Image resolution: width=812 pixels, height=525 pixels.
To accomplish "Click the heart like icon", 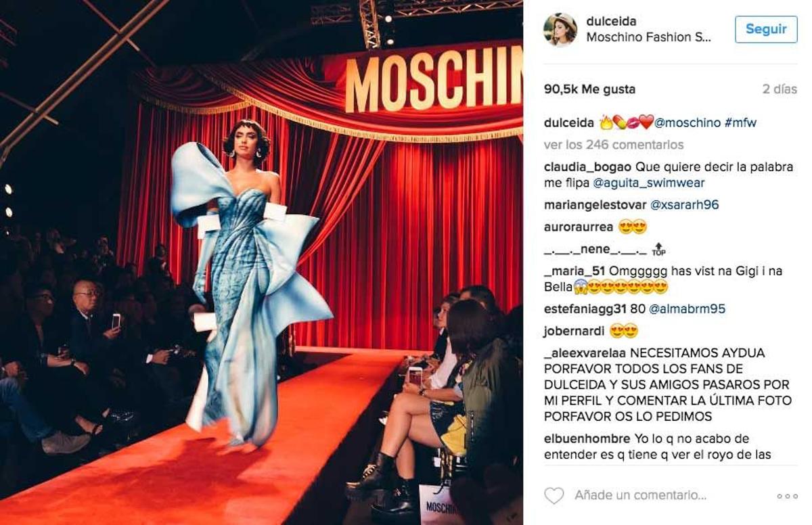I will 554,496.
